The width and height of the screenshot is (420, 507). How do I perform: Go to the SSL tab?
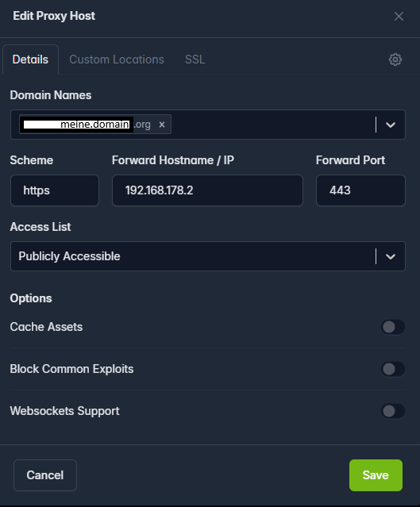coord(195,60)
